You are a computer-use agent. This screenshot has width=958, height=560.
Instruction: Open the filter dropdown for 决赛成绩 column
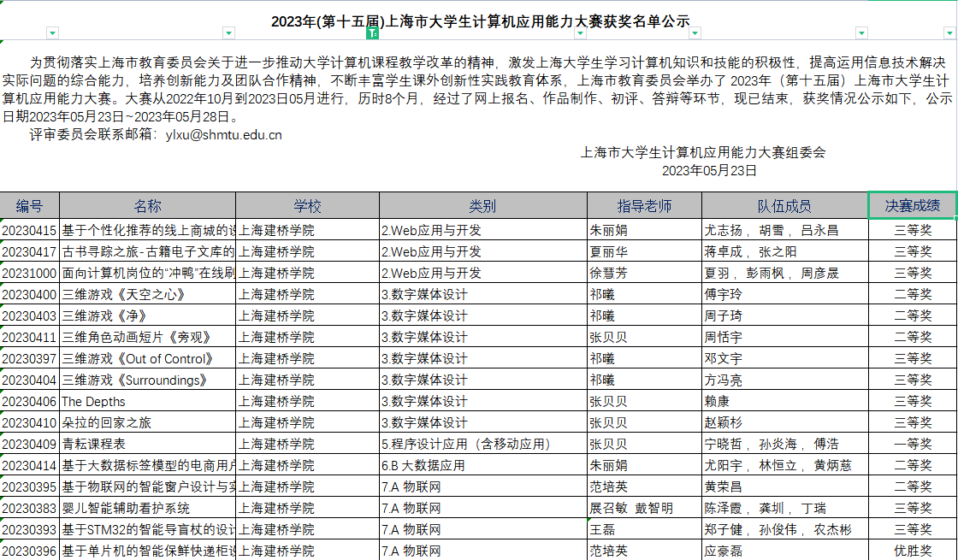[950, 33]
